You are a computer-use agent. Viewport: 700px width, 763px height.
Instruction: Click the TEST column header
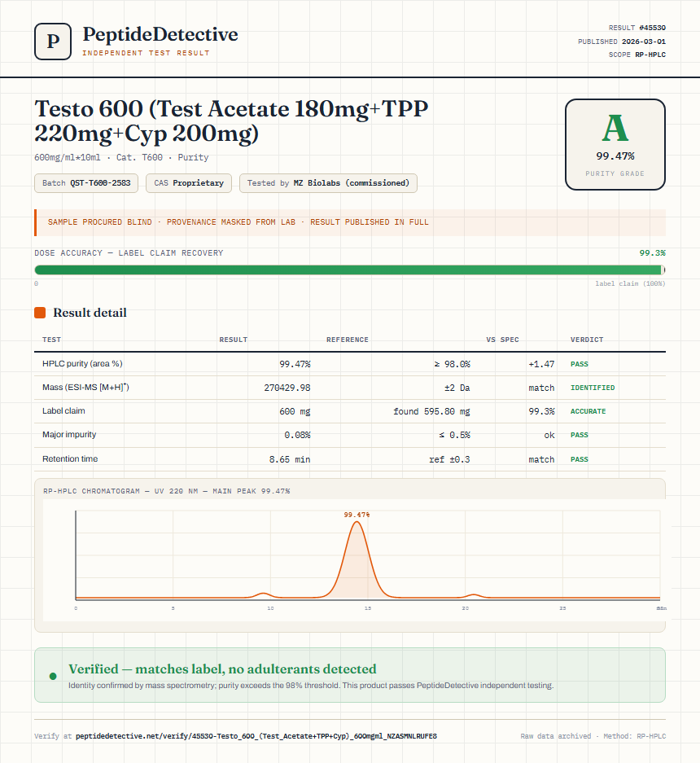coord(51,340)
